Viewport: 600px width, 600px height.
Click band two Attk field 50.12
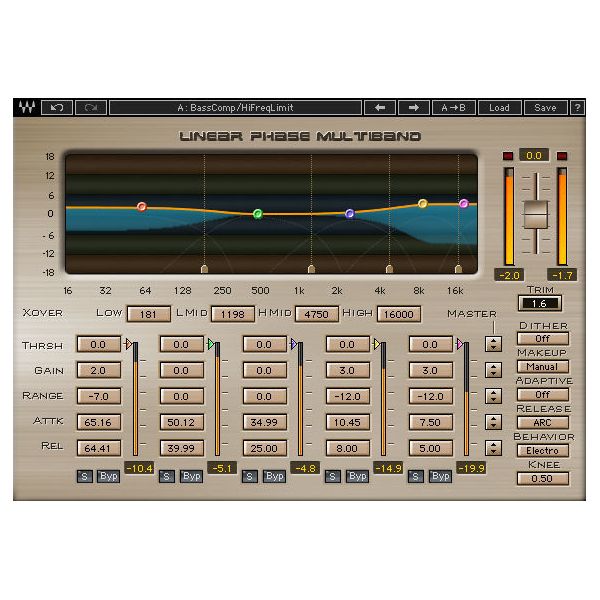click(x=182, y=422)
